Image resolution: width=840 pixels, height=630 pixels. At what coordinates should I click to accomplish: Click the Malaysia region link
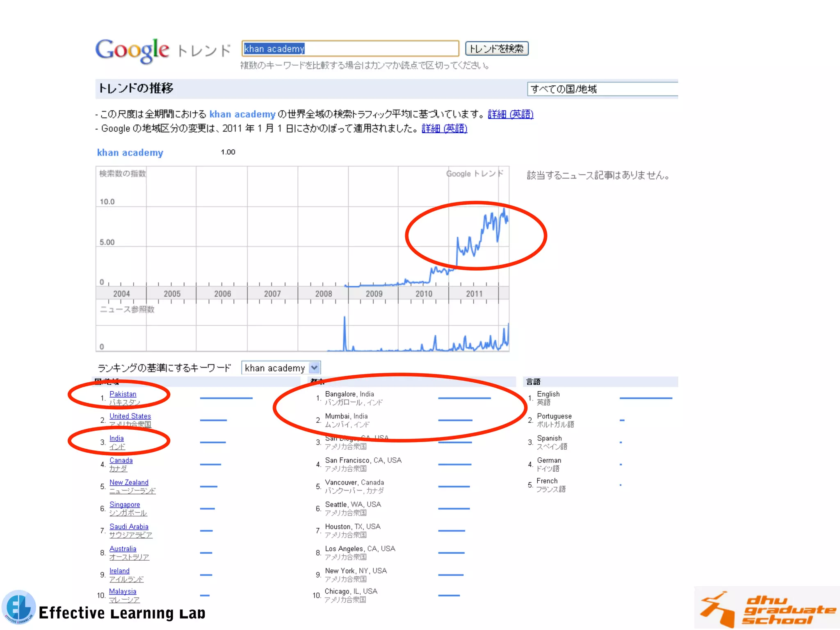123,591
